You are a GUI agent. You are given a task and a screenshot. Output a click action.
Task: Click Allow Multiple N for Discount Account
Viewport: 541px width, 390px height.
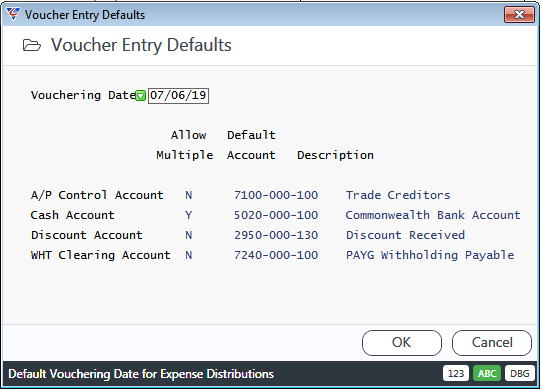pos(188,235)
